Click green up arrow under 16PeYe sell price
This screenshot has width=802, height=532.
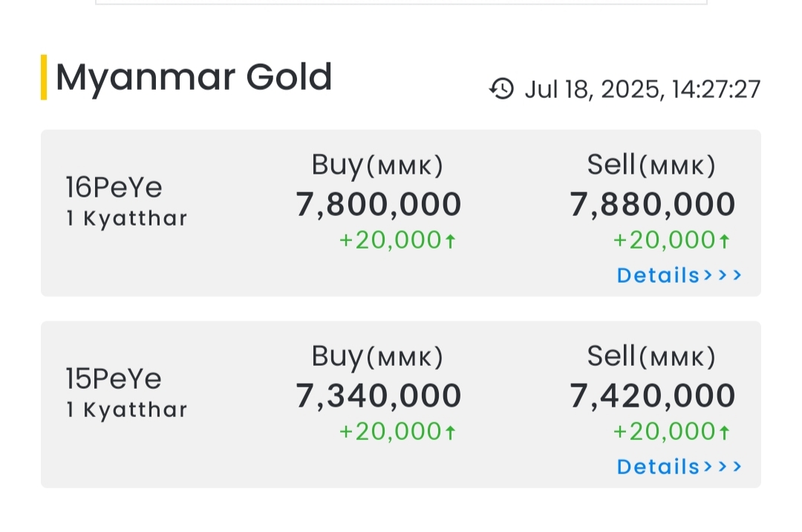click(x=724, y=240)
